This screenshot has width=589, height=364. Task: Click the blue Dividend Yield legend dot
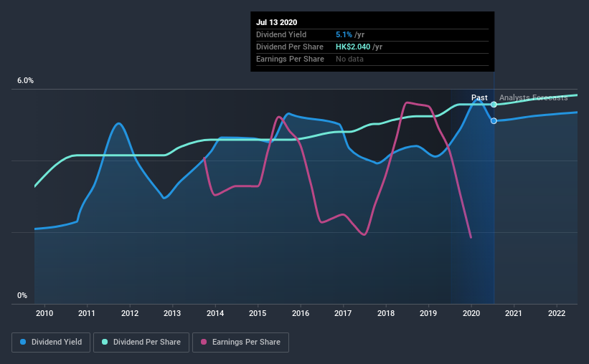[x=23, y=342]
